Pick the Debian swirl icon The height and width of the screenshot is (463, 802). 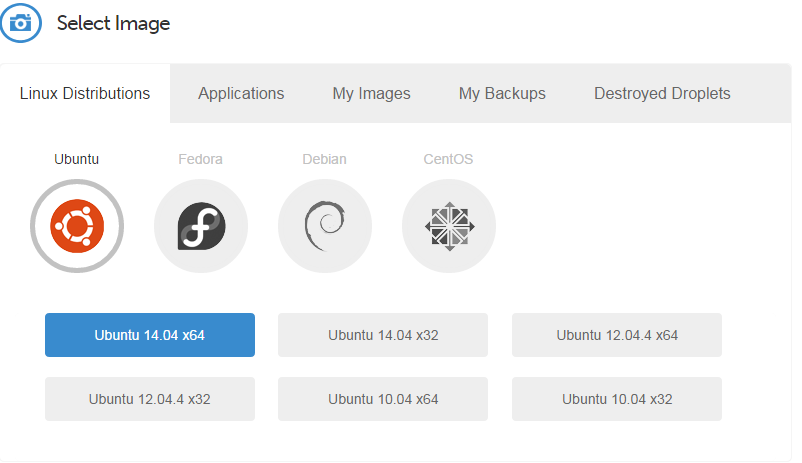pyautogui.click(x=325, y=226)
